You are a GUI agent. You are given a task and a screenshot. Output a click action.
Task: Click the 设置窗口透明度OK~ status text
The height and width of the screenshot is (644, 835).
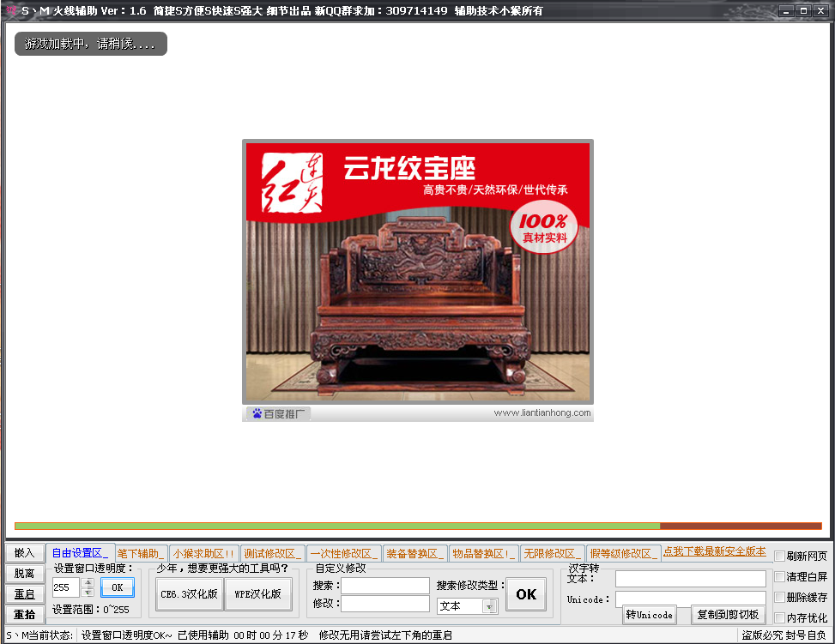(127, 635)
